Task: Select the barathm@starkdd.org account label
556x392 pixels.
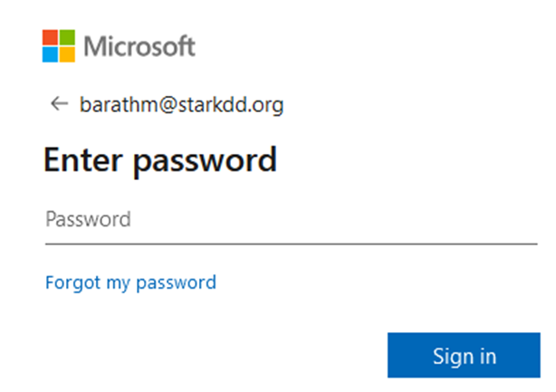Action: (x=181, y=104)
